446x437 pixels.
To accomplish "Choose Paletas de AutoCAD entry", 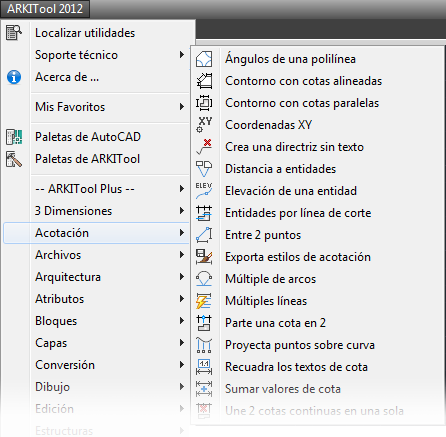I will 88,137.
